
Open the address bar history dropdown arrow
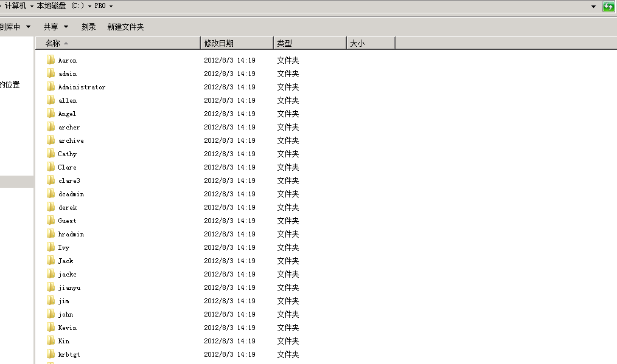pyautogui.click(x=593, y=6)
